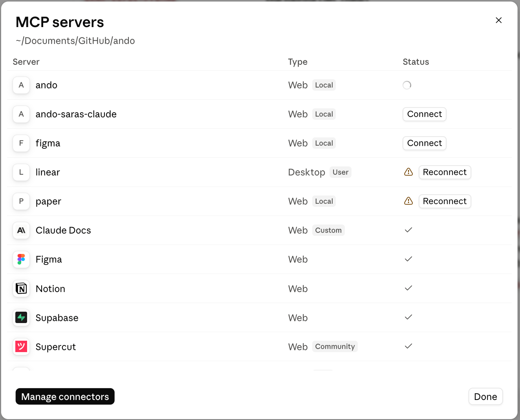Click the User badge in linear row
Screen dimensions: 520x420
pyautogui.click(x=341, y=172)
